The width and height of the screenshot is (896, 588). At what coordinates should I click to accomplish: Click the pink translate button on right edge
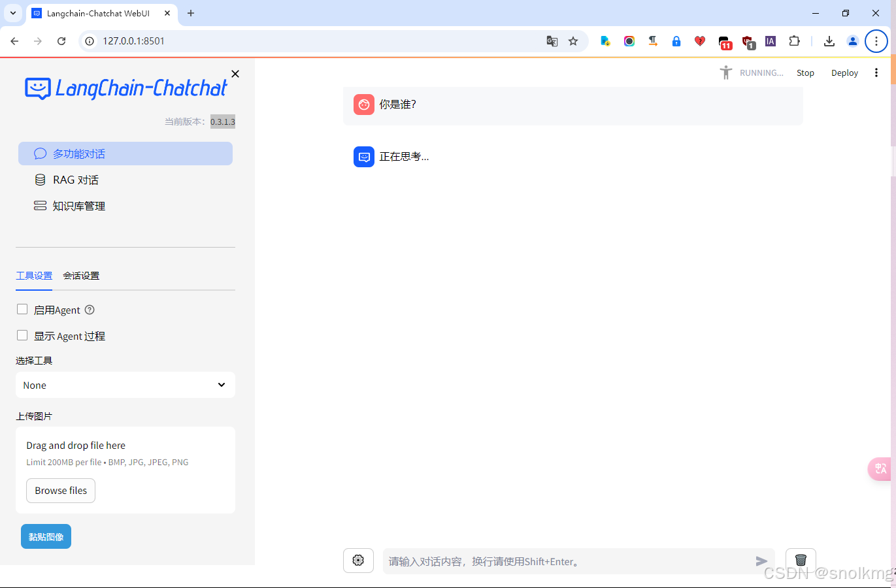880,469
